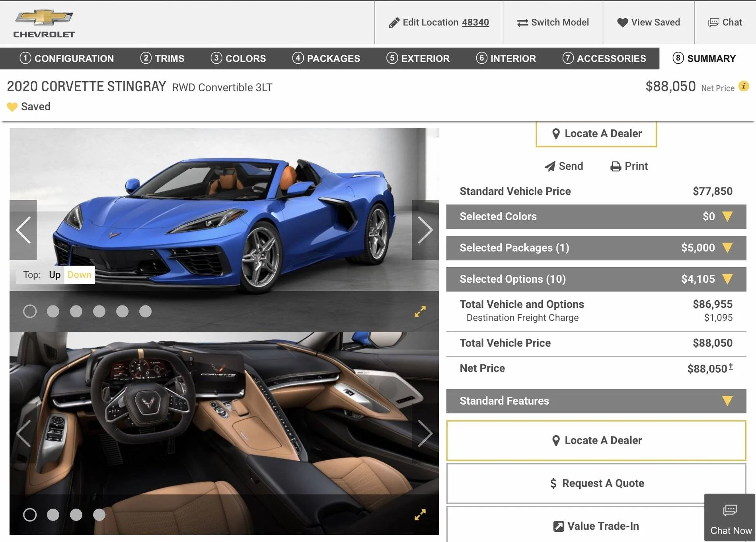Expand the Selected Colors section
This screenshot has height=542, width=756.
596,217
